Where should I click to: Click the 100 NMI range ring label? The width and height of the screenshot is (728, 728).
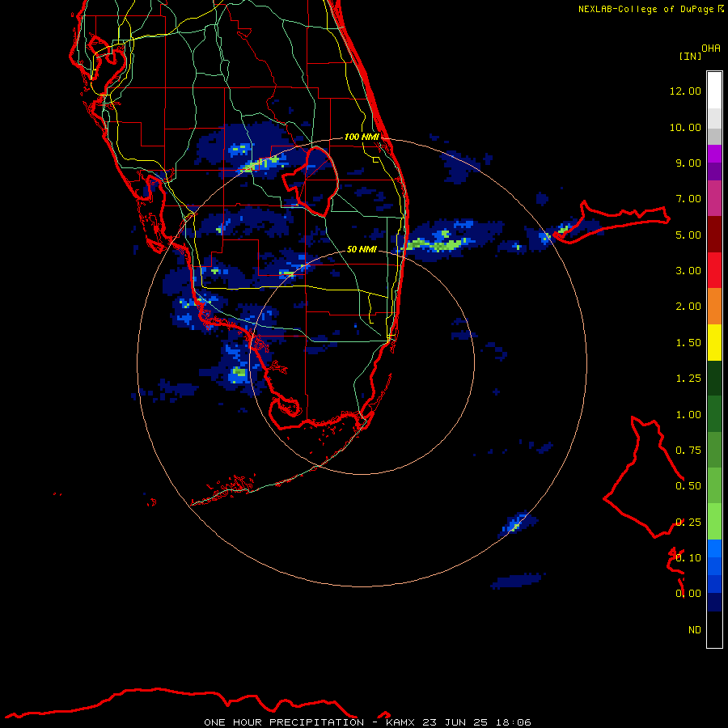pyautogui.click(x=362, y=137)
